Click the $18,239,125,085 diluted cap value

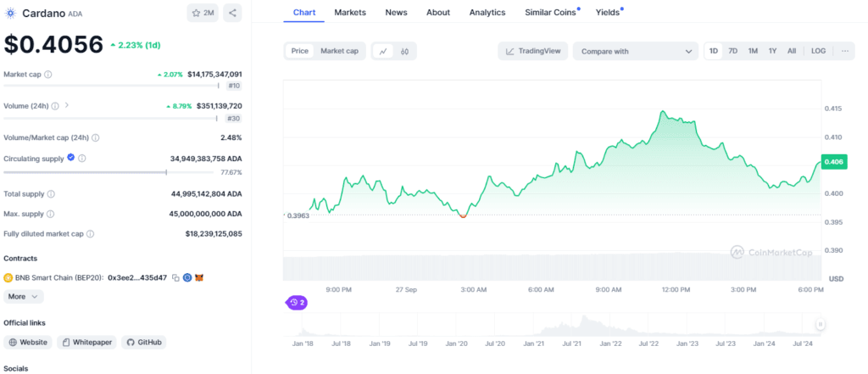click(214, 234)
